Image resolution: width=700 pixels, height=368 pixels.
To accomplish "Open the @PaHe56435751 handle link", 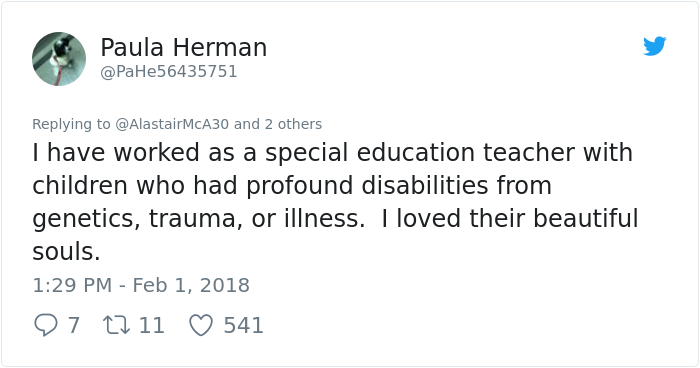I will click(x=169, y=71).
